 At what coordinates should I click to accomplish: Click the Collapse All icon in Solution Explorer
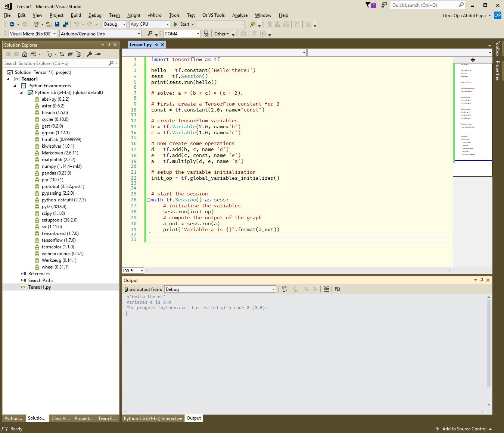(x=70, y=54)
